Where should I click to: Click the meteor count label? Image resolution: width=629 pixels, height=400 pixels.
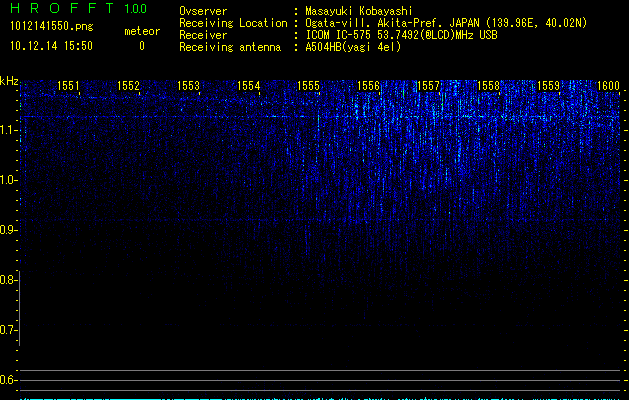point(141,31)
